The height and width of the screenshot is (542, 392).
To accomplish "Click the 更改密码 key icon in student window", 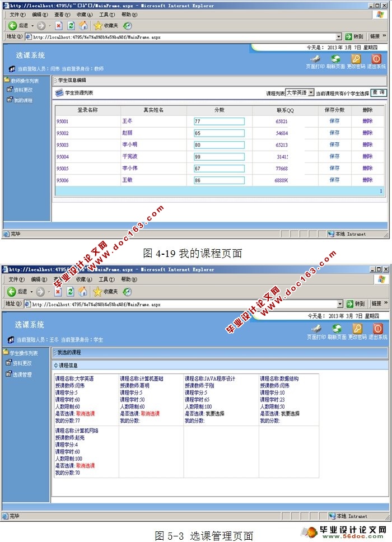I will pyautogui.click(x=357, y=329).
